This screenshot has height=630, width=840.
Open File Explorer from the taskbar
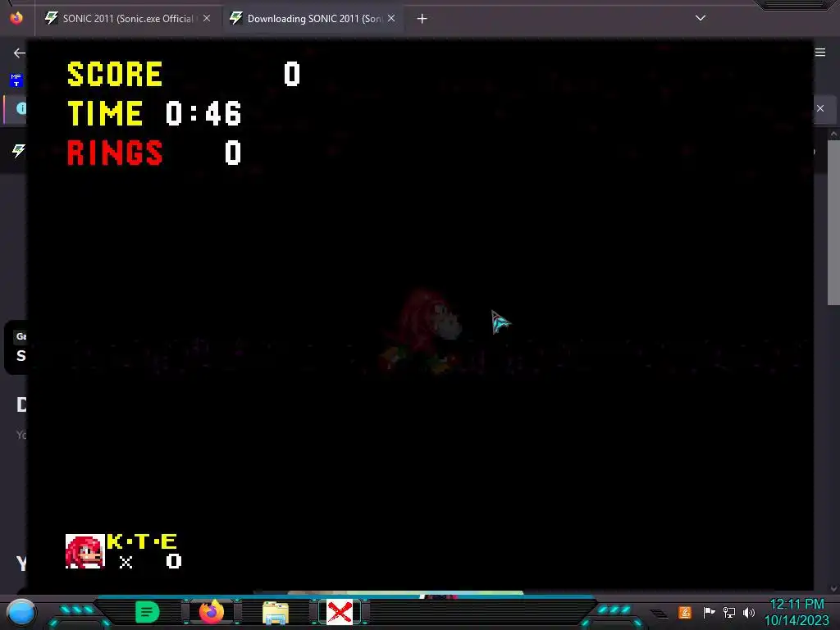[x=276, y=613]
